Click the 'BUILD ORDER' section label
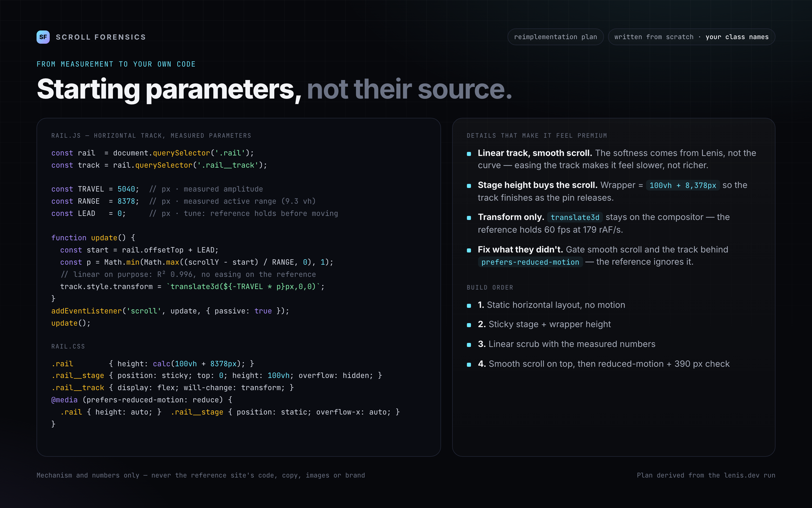This screenshot has width=812, height=508. pyautogui.click(x=490, y=288)
